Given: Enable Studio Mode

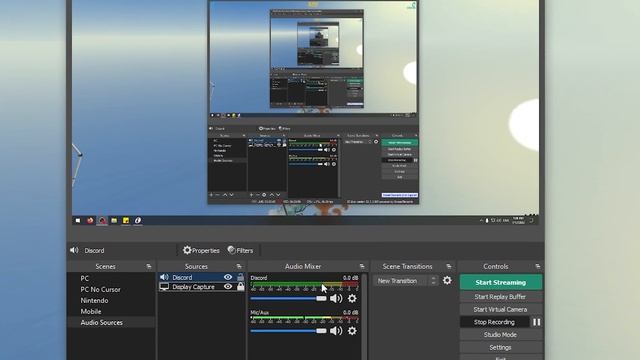Looking at the screenshot, I should (501, 335).
